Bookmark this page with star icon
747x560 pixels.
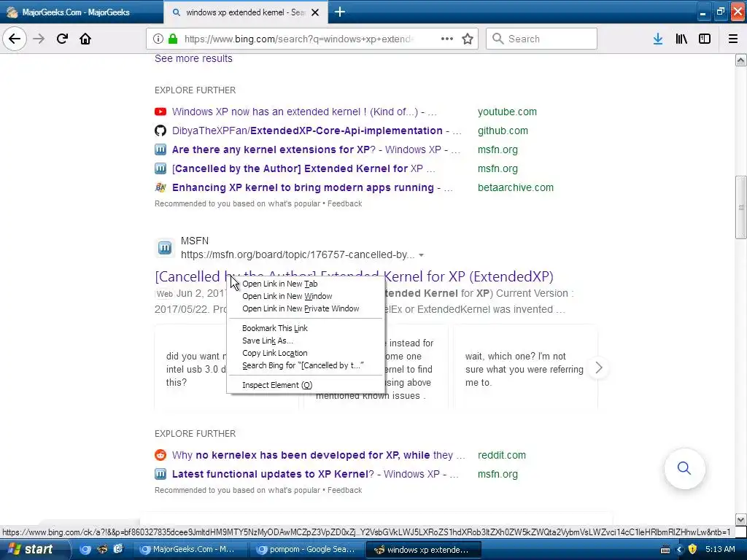click(x=468, y=39)
